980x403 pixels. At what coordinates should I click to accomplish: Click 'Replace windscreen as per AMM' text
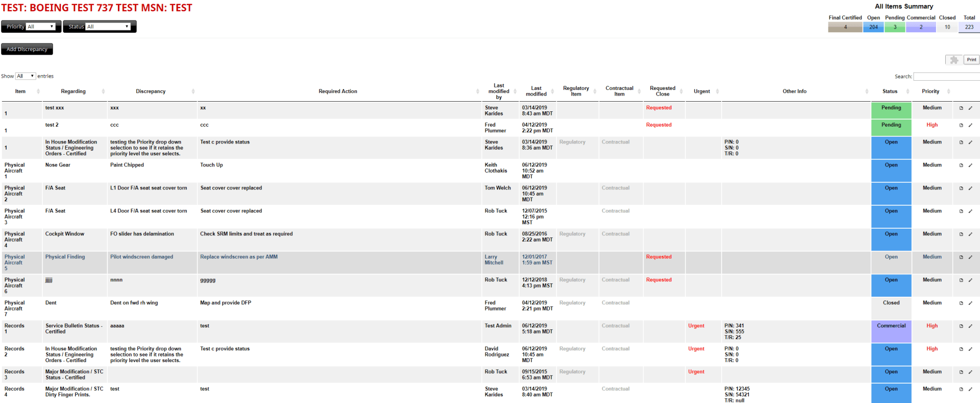coord(239,257)
